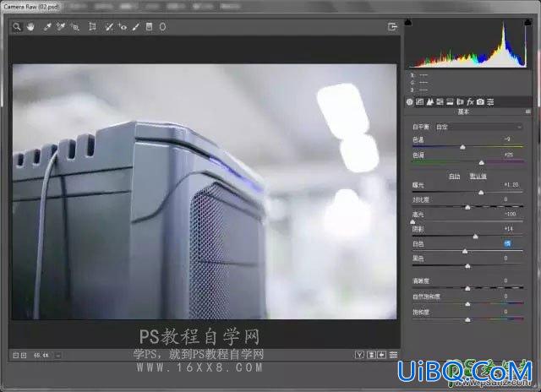Select the Red Eye Removal tool

123,27
